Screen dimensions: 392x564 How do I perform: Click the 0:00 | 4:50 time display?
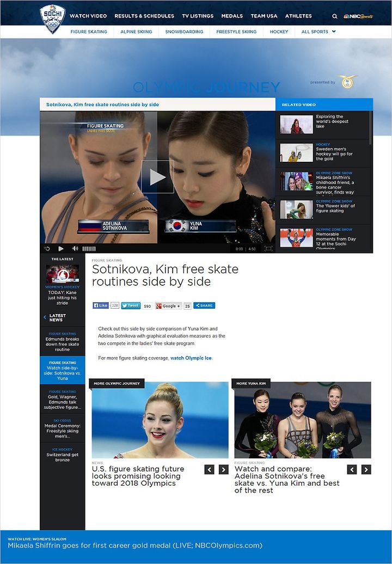(x=246, y=249)
